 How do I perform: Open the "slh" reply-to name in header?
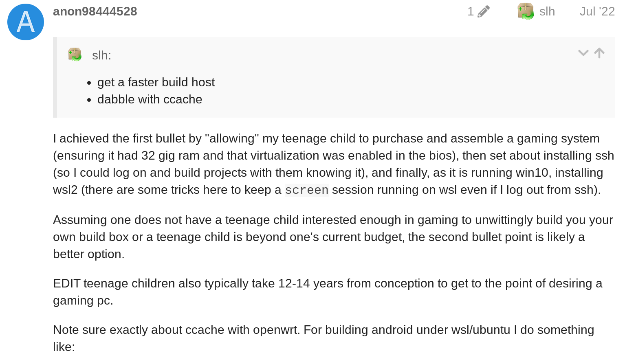point(547,11)
